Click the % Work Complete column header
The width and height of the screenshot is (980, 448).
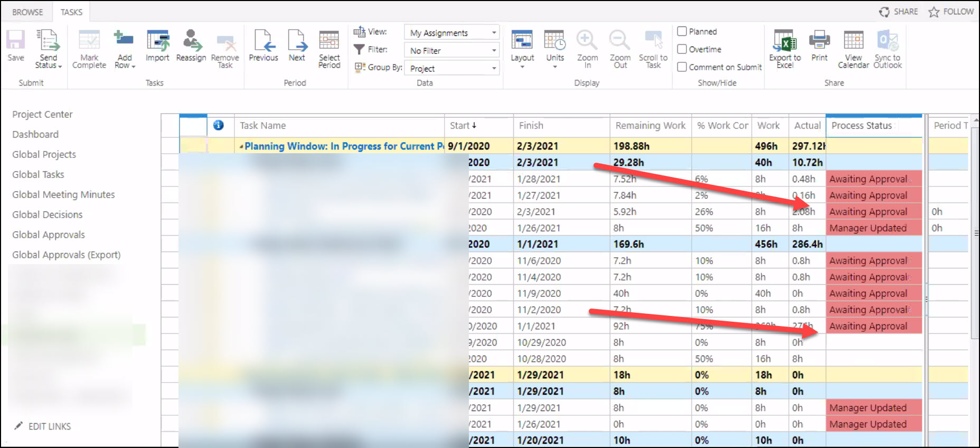pyautogui.click(x=722, y=126)
